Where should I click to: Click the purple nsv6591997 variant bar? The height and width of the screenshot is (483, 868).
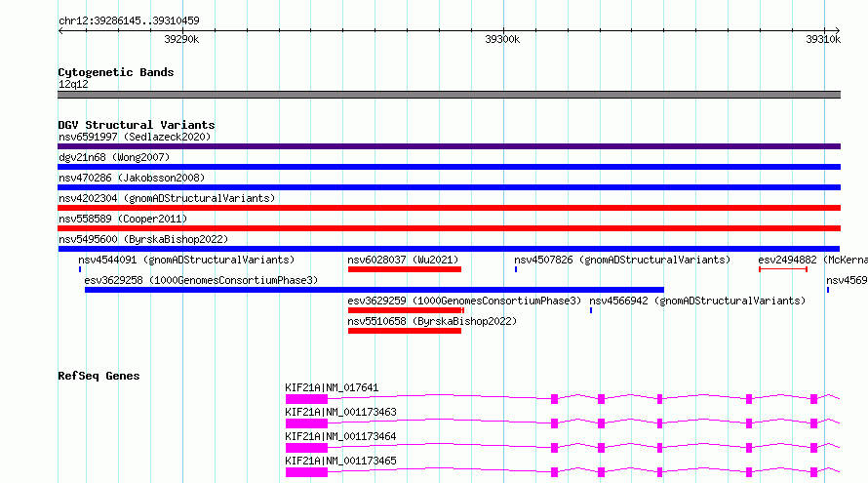click(x=449, y=146)
